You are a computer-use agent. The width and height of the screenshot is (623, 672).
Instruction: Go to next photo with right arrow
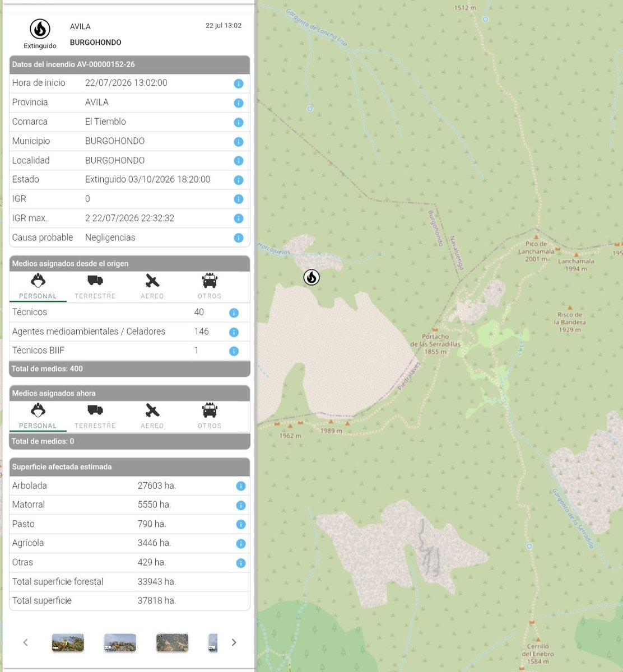point(234,642)
